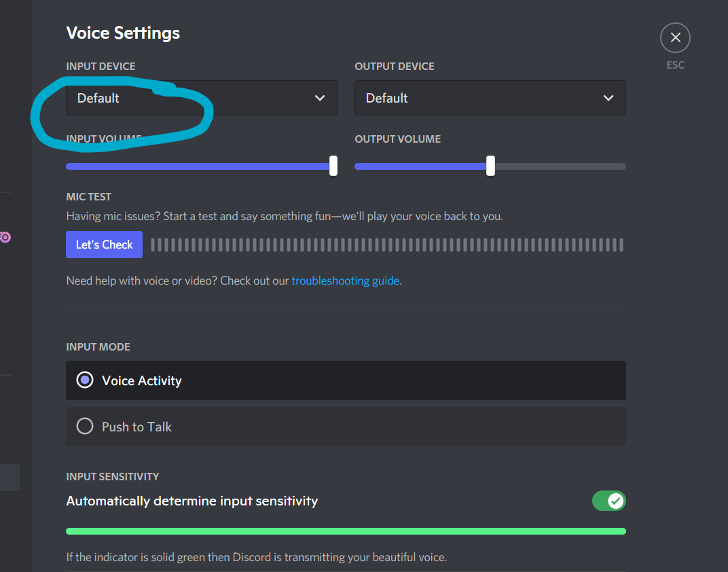Click the 'Having mic issues?' description text
728x572 pixels.
[x=285, y=216]
